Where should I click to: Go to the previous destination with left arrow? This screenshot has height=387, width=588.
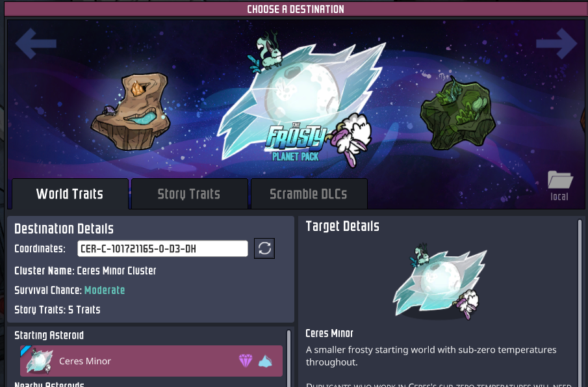pos(36,44)
